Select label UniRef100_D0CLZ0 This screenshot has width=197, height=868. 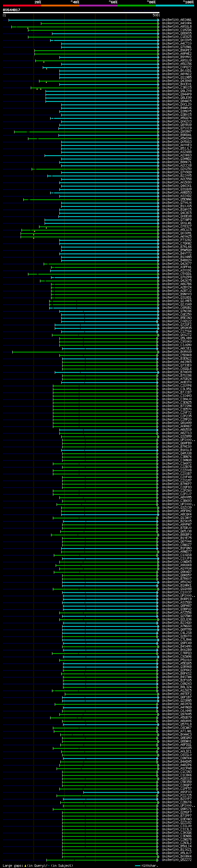[x=176, y=104]
